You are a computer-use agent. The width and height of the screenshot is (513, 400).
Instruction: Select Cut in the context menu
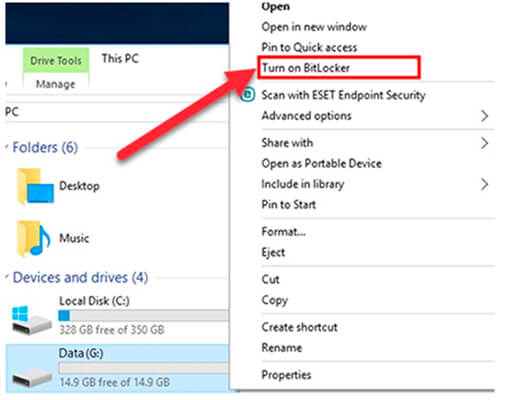click(x=270, y=279)
